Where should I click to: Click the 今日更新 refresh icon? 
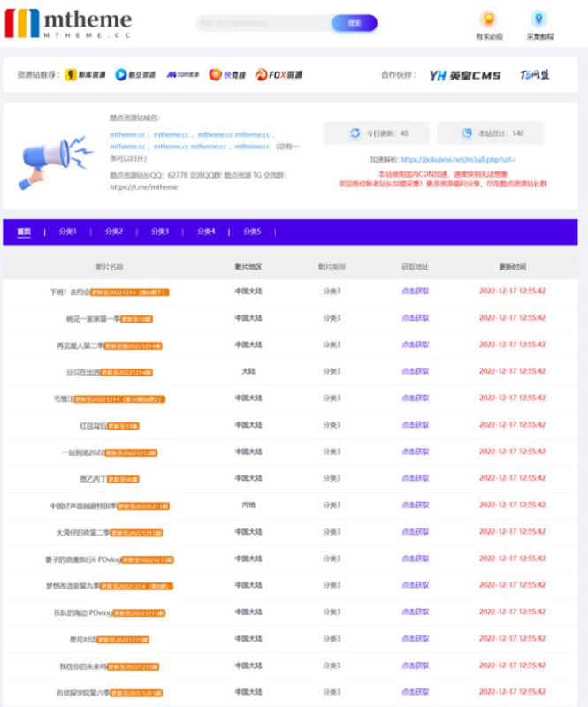tap(355, 133)
